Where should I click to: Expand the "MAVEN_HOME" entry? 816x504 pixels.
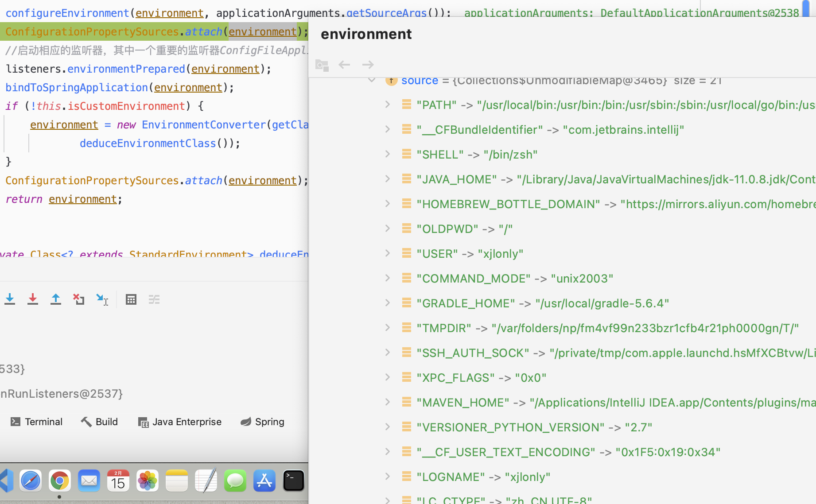coord(388,402)
